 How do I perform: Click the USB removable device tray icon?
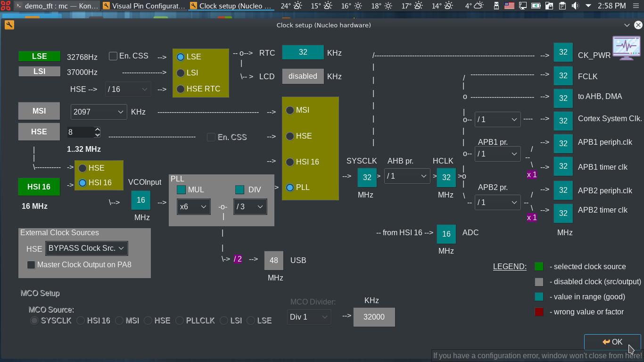click(x=496, y=6)
